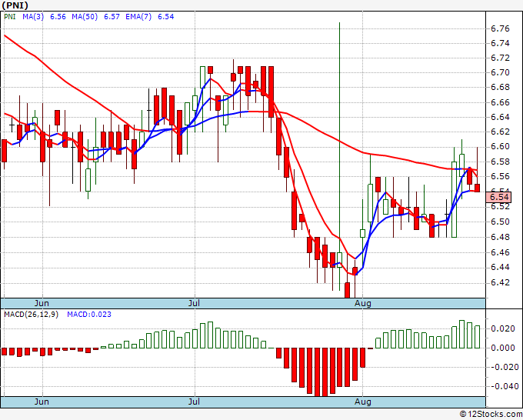Viewport: 523px width, 420px height.
Task: Click the MA(50) value 6.57
Action: click(112, 16)
